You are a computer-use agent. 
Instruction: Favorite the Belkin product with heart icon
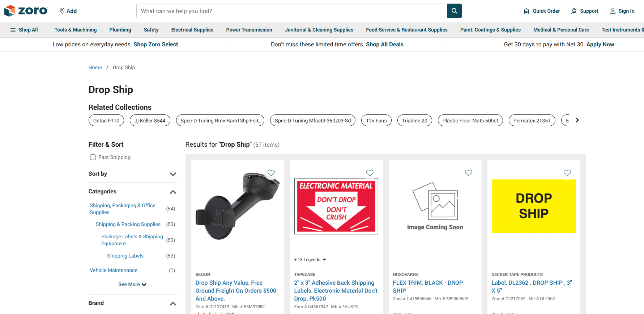click(271, 173)
